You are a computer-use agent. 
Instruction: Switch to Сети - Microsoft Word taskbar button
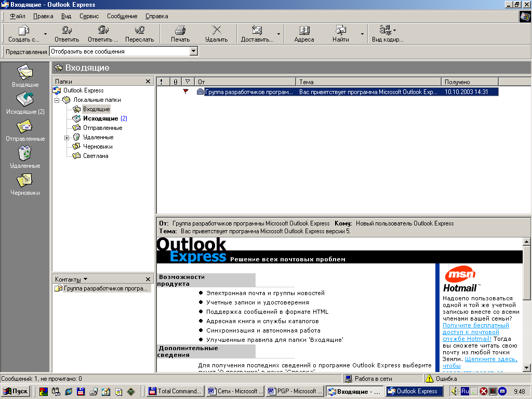click(x=235, y=391)
